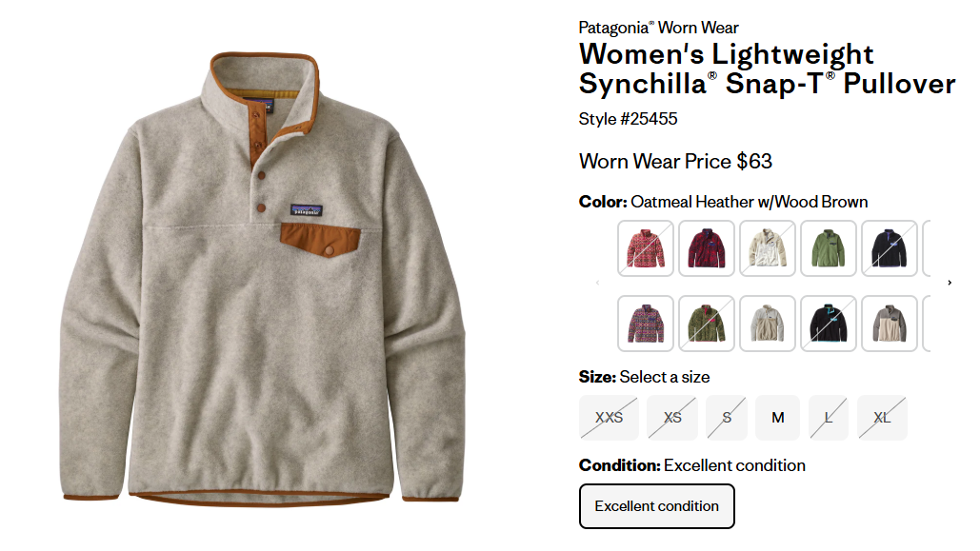Image resolution: width=980 pixels, height=551 pixels.
Task: Select the grey and tan two-tone swatch
Action: point(889,324)
